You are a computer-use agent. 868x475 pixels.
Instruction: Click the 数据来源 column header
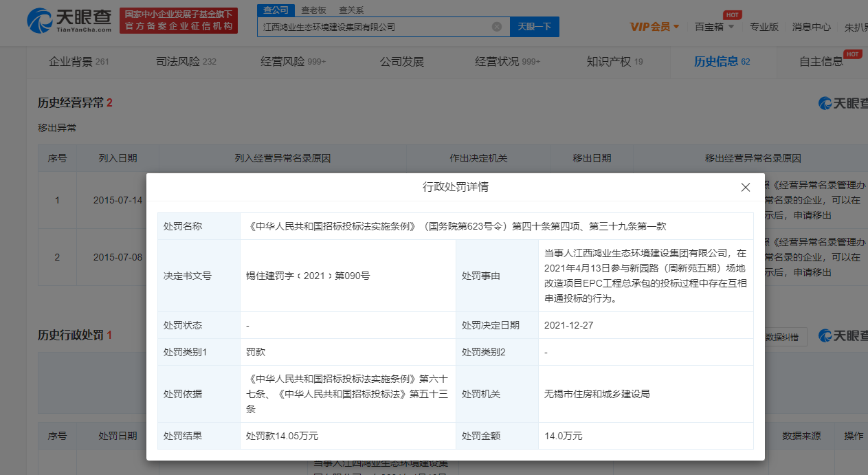tap(801, 436)
